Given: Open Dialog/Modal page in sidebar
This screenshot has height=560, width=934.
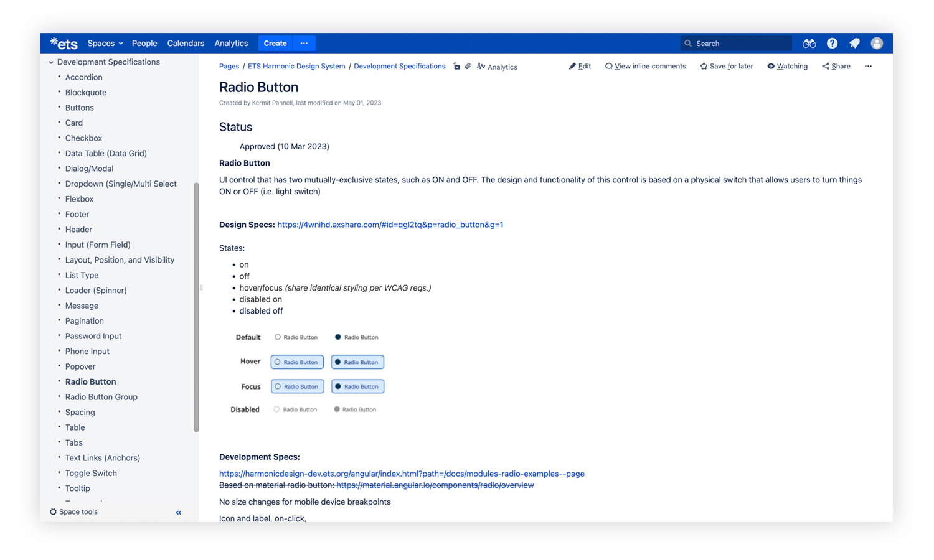Looking at the screenshot, I should [x=89, y=169].
